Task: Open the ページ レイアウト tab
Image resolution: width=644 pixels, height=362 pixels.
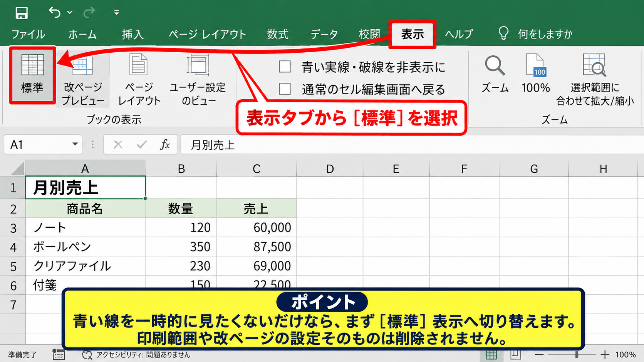Action: (208, 34)
